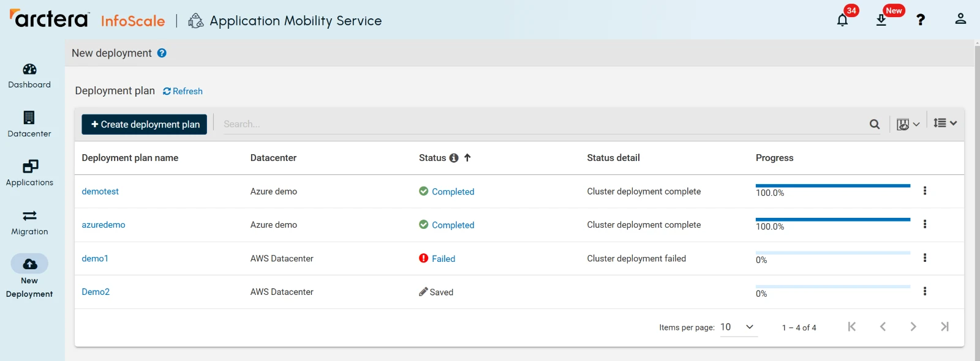Refresh the deployment plan list
Viewport: 980px width, 361px height.
pos(183,91)
